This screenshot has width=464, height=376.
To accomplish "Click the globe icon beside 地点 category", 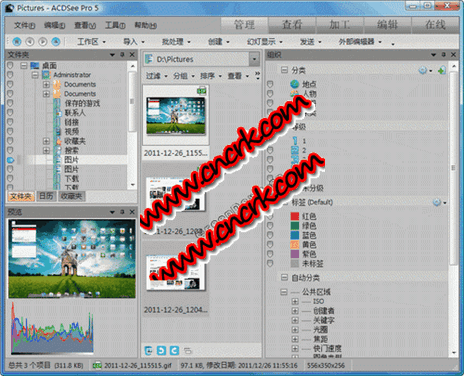I will 294,84.
